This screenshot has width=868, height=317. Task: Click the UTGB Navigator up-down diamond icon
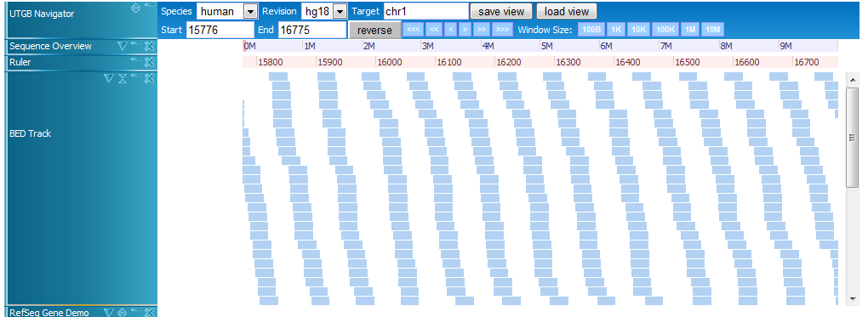pyautogui.click(x=135, y=8)
